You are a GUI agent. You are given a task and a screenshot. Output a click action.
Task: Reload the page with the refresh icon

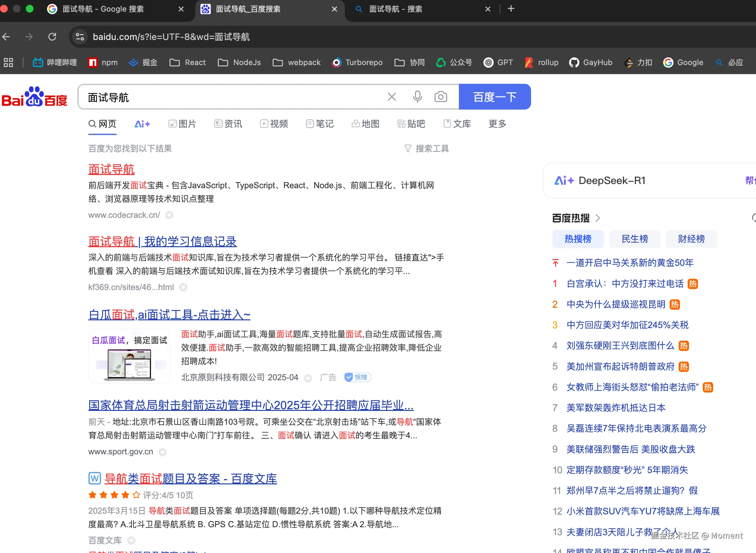(x=52, y=37)
